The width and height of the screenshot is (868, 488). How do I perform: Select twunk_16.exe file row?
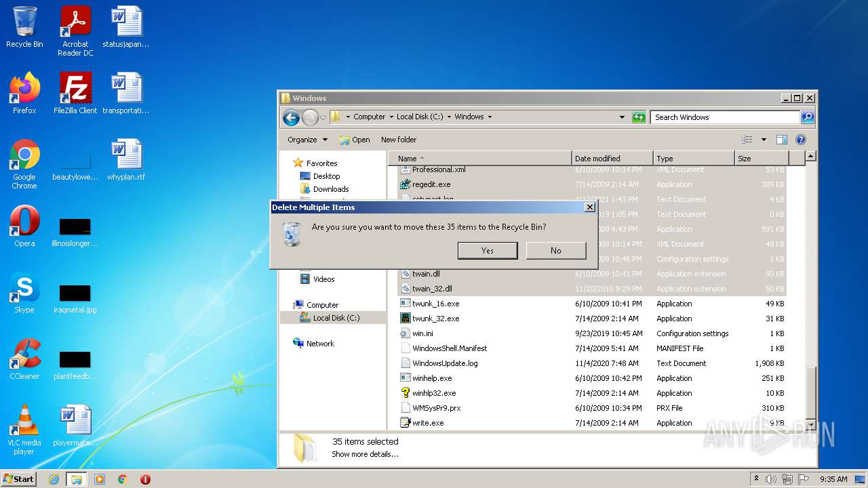click(x=593, y=304)
